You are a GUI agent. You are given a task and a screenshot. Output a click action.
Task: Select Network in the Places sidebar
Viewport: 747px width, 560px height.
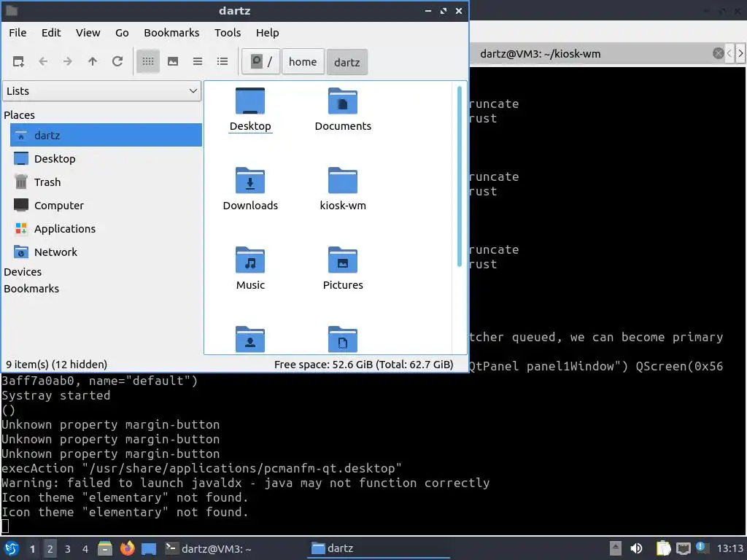107,252
